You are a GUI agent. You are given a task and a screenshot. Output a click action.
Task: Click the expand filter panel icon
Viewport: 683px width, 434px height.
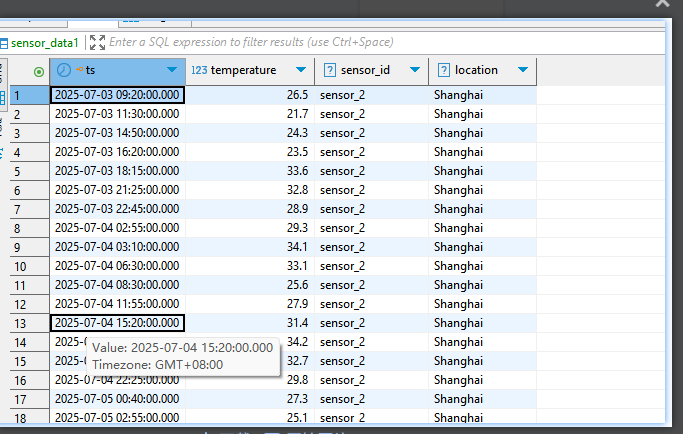click(x=96, y=43)
